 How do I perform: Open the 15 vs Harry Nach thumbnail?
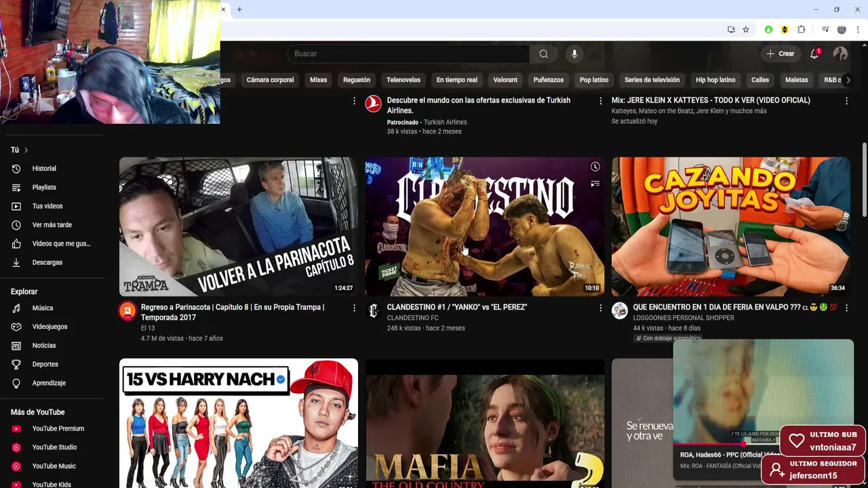(x=239, y=424)
